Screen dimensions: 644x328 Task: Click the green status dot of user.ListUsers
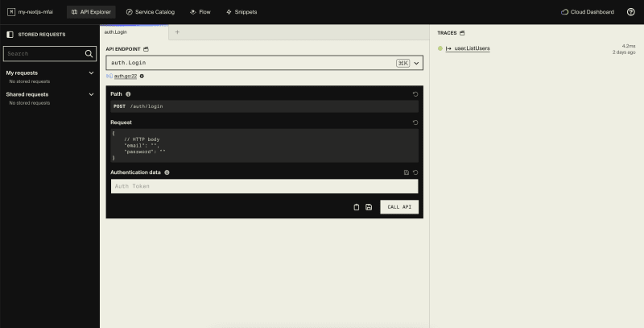pyautogui.click(x=440, y=48)
